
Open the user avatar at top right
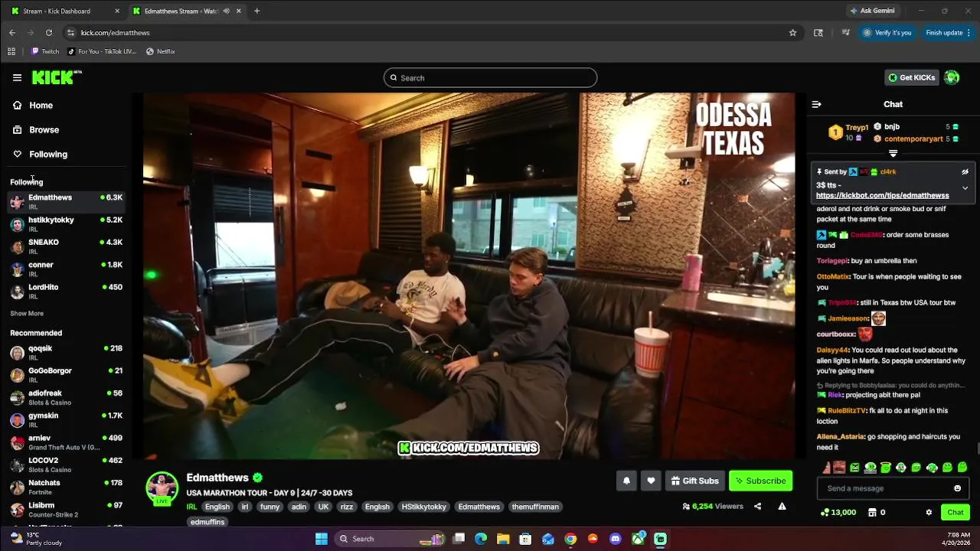(x=952, y=77)
